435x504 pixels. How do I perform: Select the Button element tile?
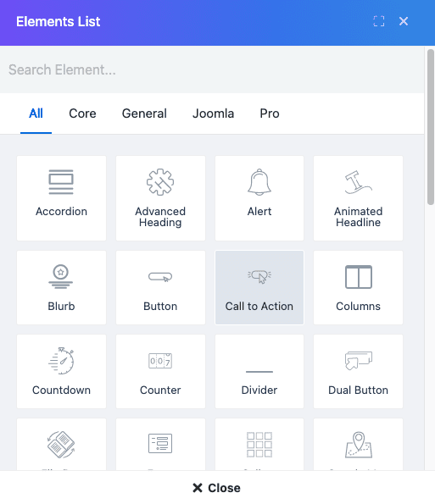pyautogui.click(x=160, y=288)
